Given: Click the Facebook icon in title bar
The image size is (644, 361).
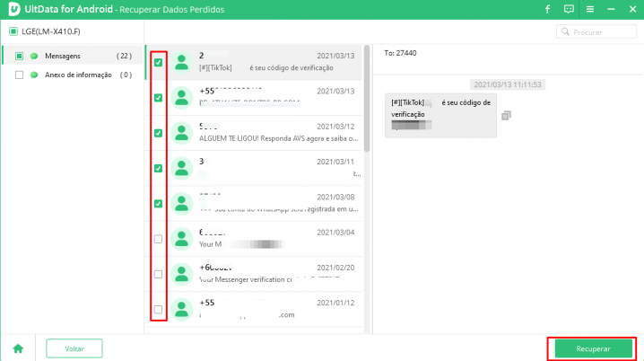Looking at the screenshot, I should (x=547, y=10).
